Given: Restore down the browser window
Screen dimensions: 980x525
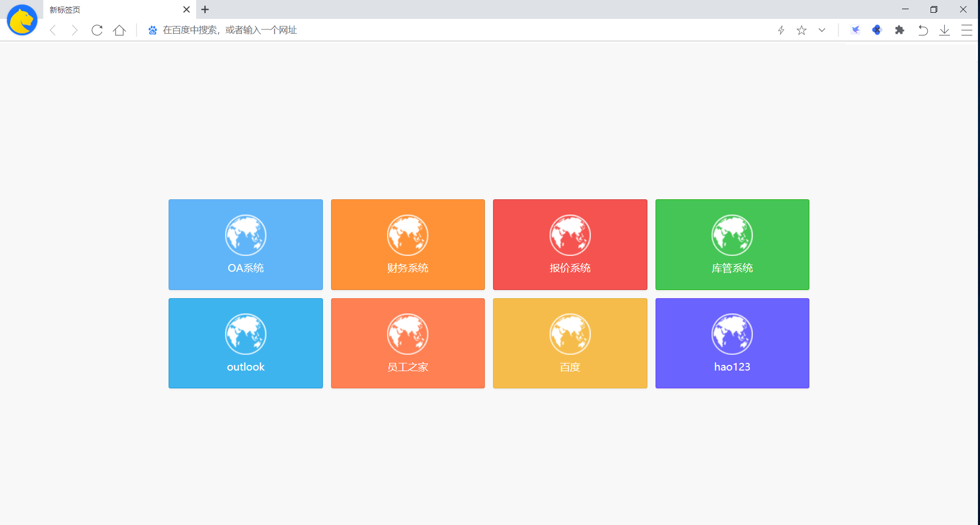Looking at the screenshot, I should pos(934,9).
